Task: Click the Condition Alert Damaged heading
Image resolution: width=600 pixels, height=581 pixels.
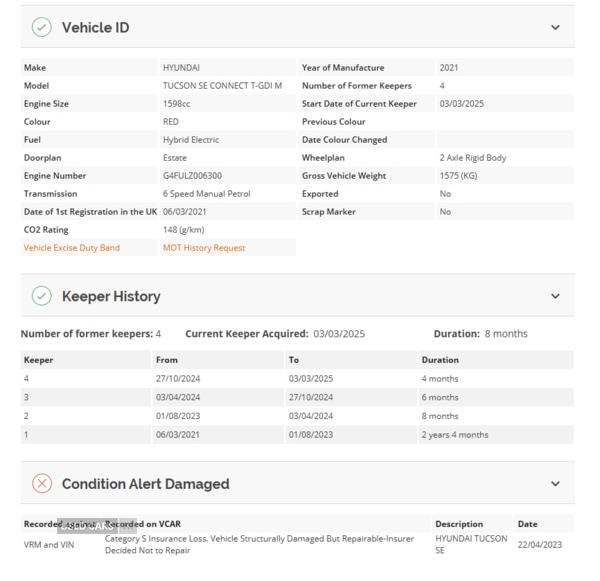Action: [145, 484]
